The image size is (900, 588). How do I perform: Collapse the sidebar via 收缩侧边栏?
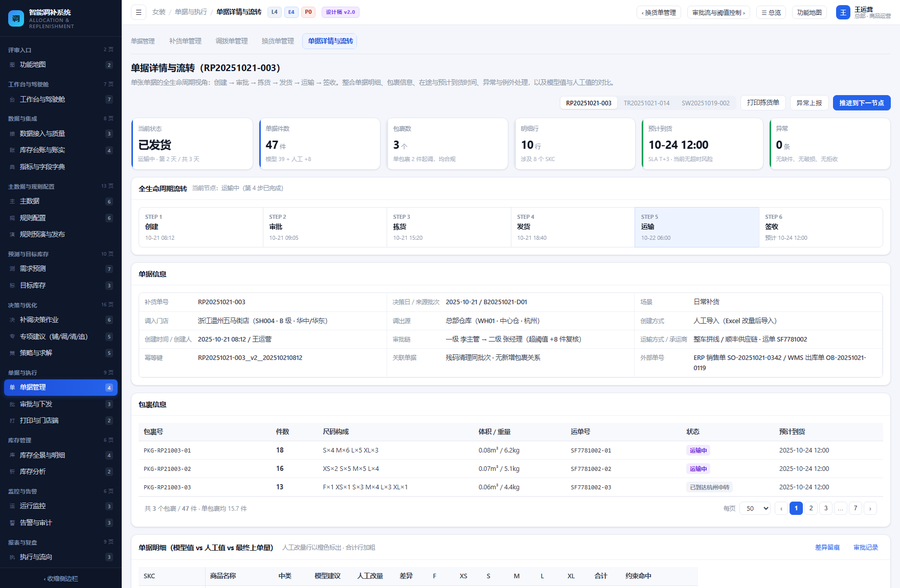pos(61,578)
